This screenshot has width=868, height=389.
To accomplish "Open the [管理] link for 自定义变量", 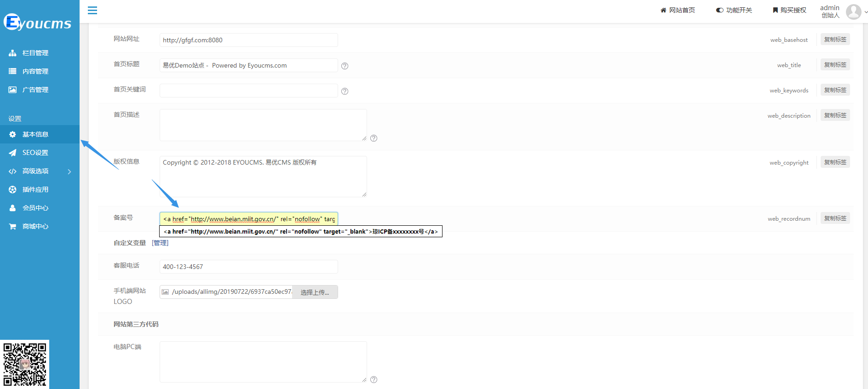I will click(x=160, y=243).
